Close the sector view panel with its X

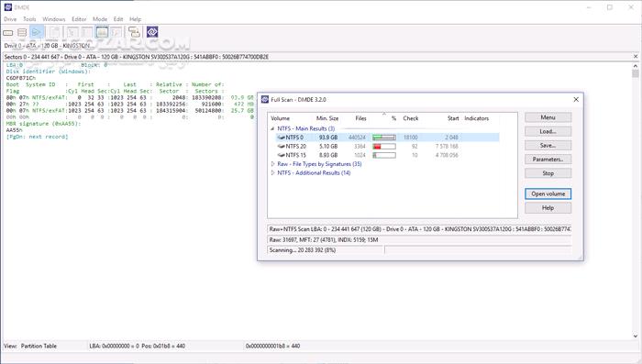636,57
